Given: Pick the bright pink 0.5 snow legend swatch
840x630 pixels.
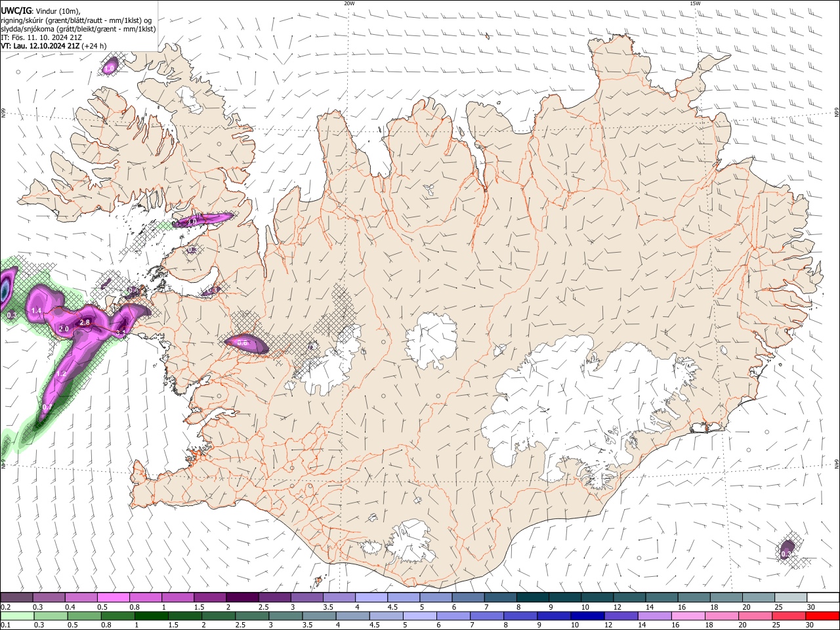Looking at the screenshot, I should 113,598.
